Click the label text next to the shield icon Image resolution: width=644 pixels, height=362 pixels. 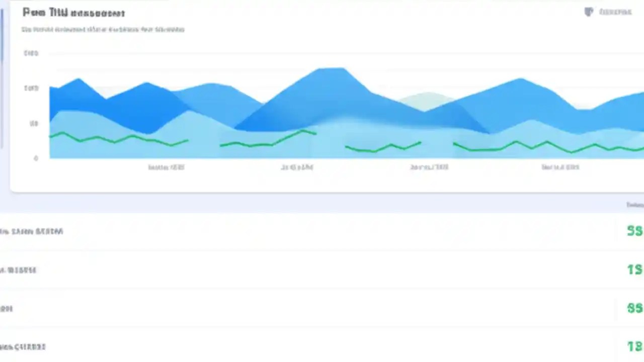(x=616, y=12)
